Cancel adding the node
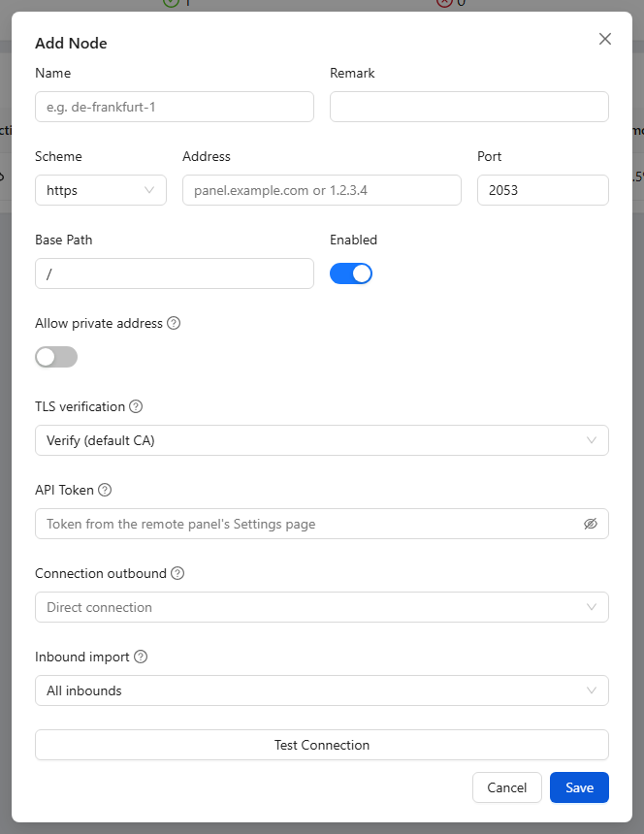The image size is (644, 834). (x=507, y=787)
